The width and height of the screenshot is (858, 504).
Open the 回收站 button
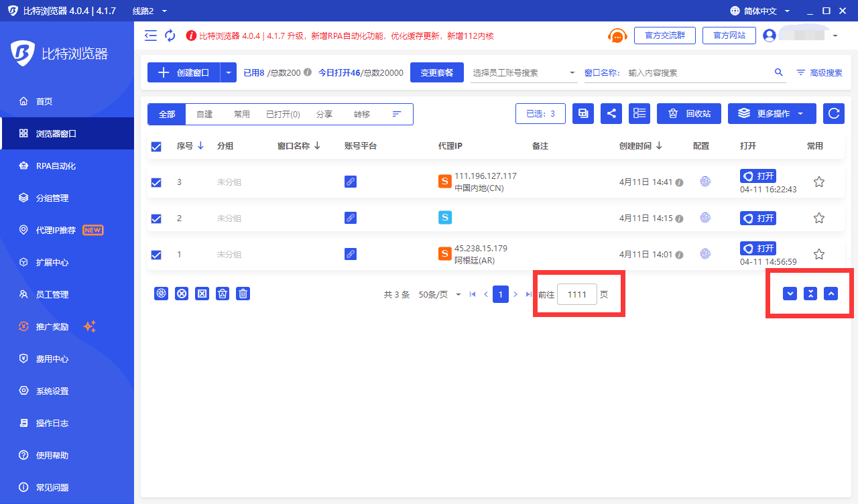pyautogui.click(x=689, y=113)
